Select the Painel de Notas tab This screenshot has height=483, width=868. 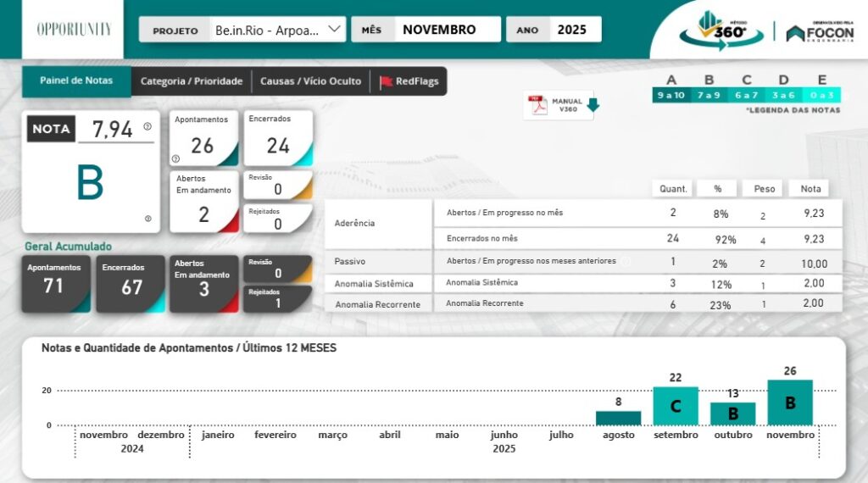76,80
